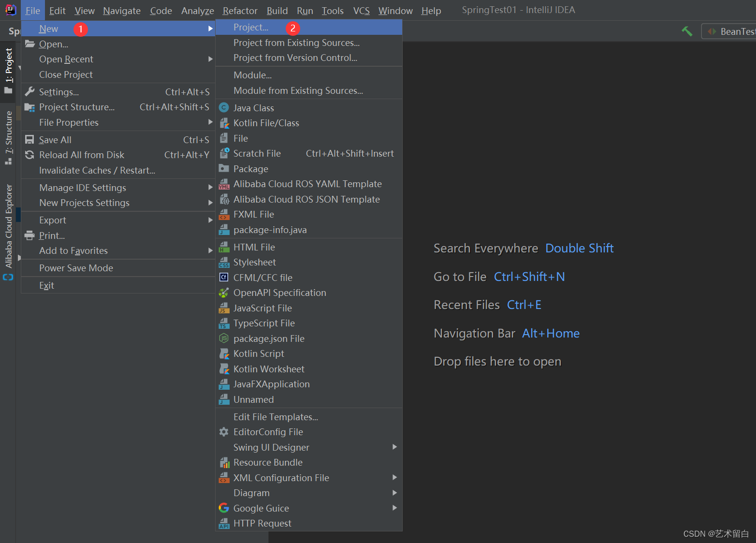Expand the XML Configuration File submenu arrow

tap(394, 477)
